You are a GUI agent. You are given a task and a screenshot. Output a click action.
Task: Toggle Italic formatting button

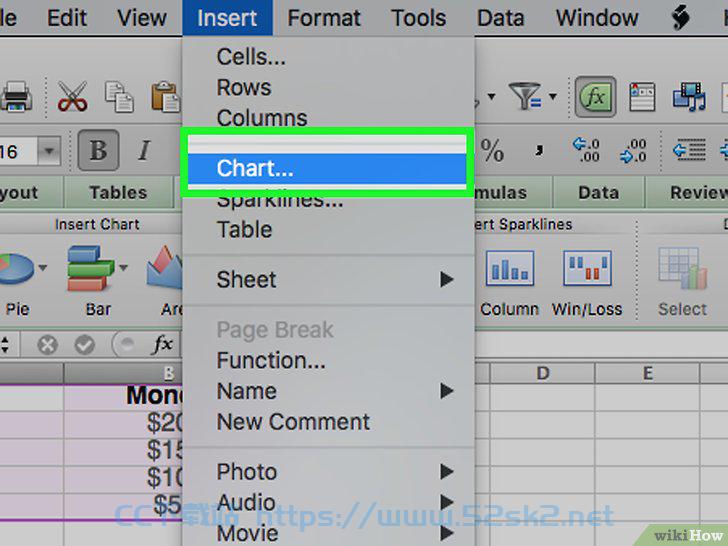(144, 150)
